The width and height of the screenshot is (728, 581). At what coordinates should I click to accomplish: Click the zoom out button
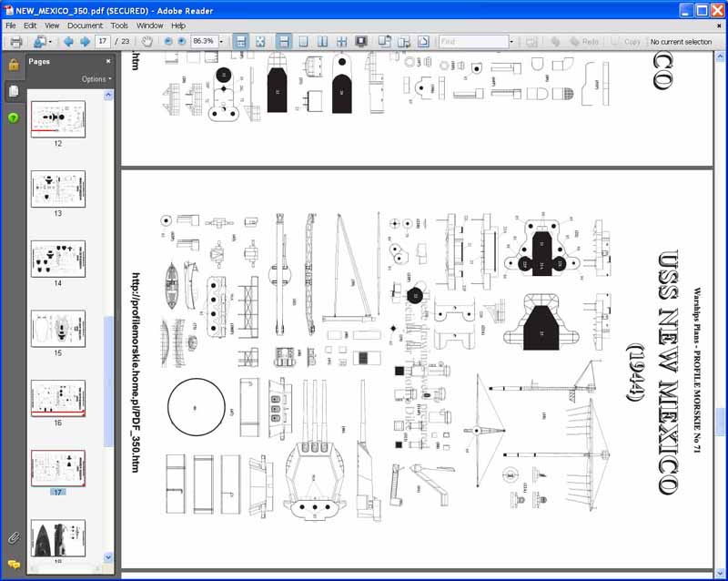pos(168,42)
